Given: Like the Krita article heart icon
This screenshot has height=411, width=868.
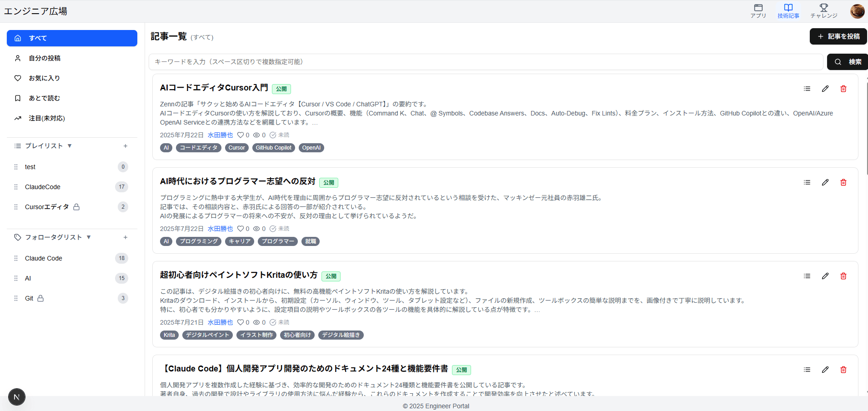Looking at the screenshot, I should click(x=241, y=322).
